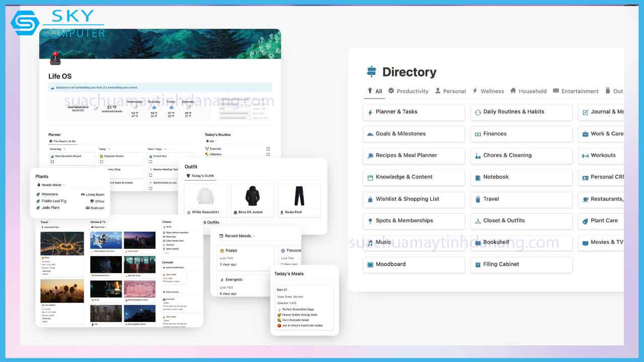The image size is (644, 362).
Task: Click the lightning icon beside Planner & Tasks
Action: pos(370,112)
